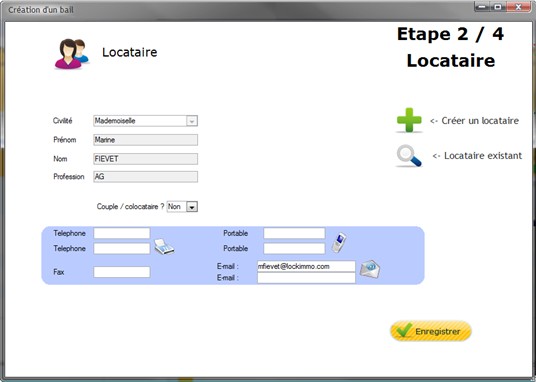Focus the first Telephone input field
Image resolution: width=536 pixels, height=382 pixels.
click(x=122, y=233)
